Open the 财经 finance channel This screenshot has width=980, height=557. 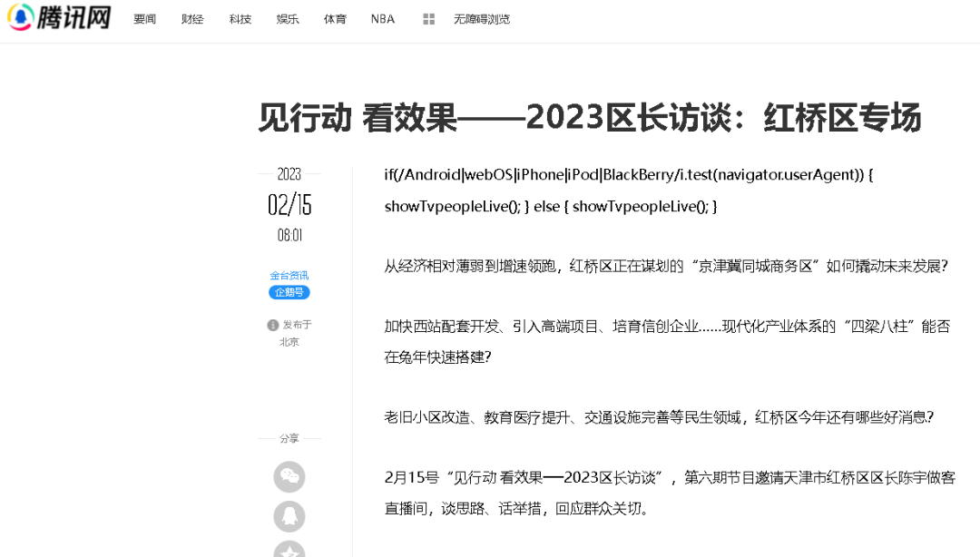192,18
